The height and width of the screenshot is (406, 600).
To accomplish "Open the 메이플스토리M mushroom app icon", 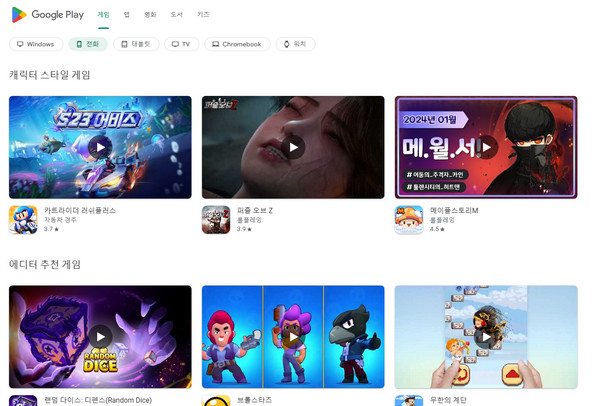I will pos(409,220).
